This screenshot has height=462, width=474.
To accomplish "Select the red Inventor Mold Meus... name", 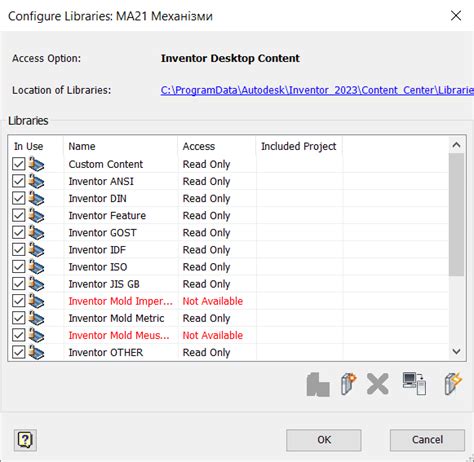I will [x=119, y=335].
